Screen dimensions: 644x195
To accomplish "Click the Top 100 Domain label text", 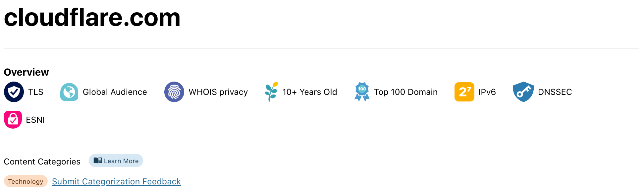I will tap(405, 92).
